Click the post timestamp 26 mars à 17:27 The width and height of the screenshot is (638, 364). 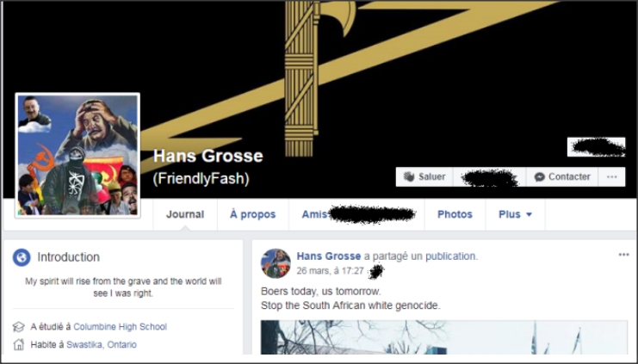pyautogui.click(x=330, y=271)
